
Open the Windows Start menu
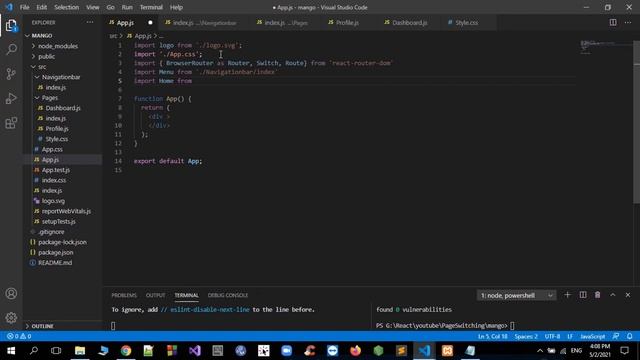click(11, 351)
